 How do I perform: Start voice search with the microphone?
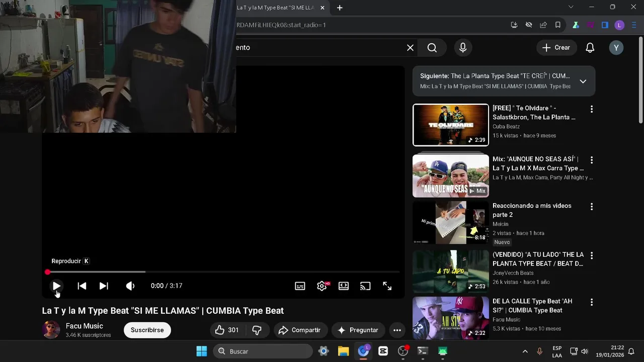coord(463,47)
